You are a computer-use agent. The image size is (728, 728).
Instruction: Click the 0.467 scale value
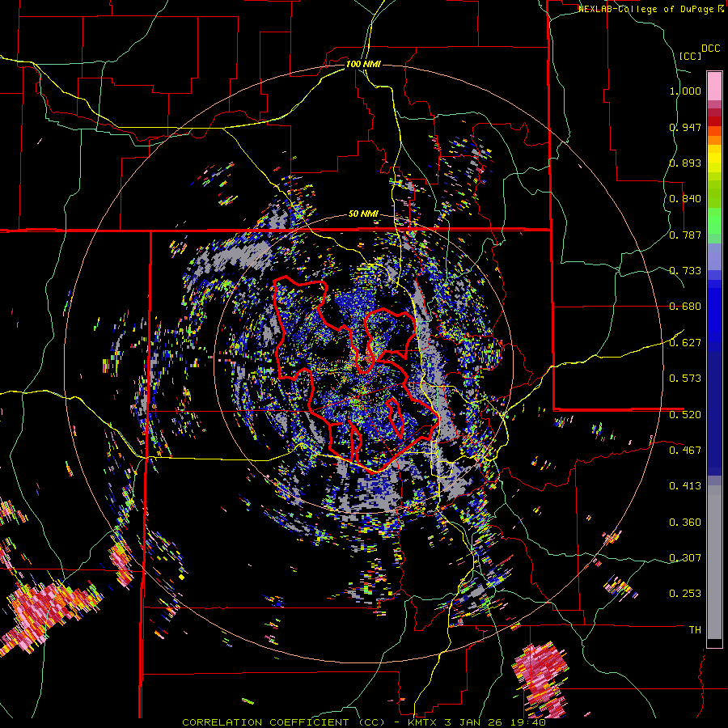pos(685,451)
